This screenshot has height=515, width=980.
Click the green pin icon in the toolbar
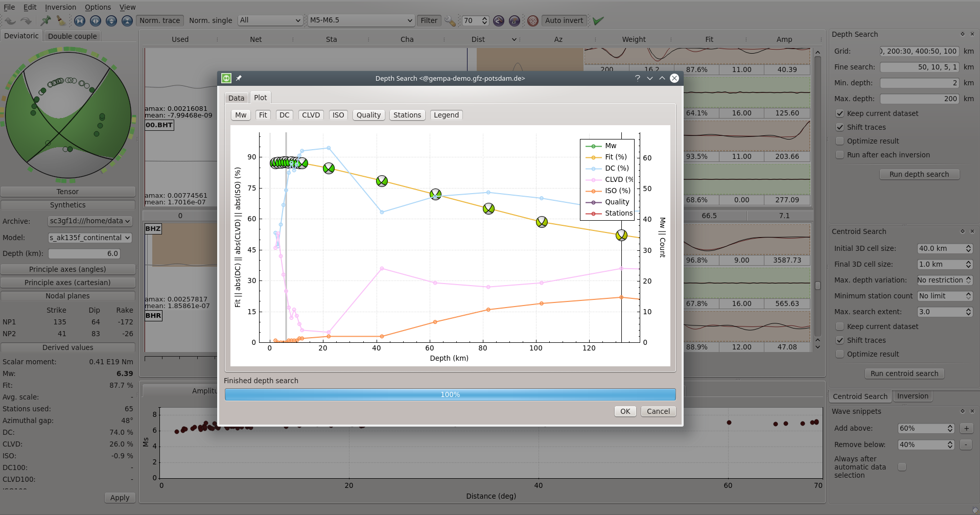click(45, 20)
